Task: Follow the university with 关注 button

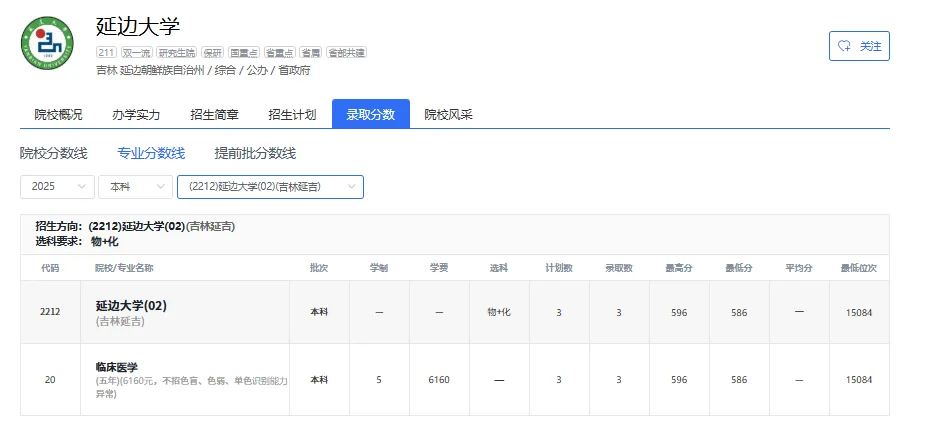Action: [859, 46]
